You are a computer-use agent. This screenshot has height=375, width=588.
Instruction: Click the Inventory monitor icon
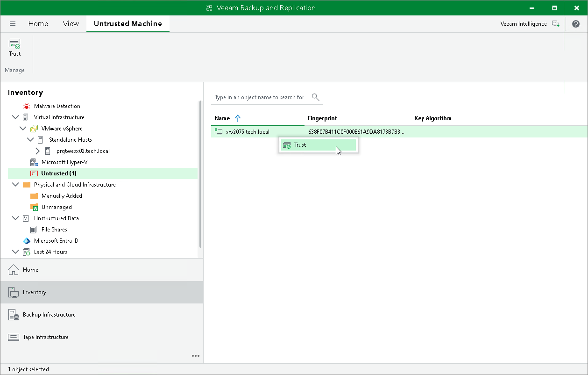tap(14, 292)
